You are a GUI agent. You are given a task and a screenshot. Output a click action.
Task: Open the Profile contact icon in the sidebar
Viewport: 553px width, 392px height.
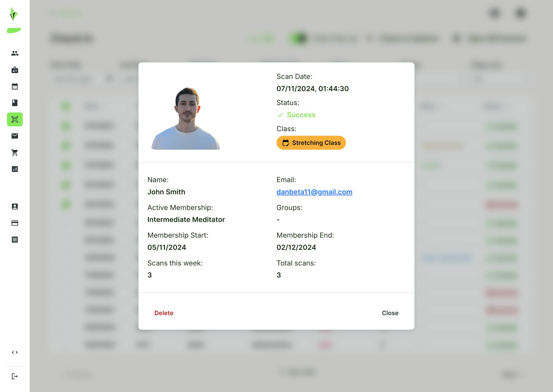(x=15, y=206)
